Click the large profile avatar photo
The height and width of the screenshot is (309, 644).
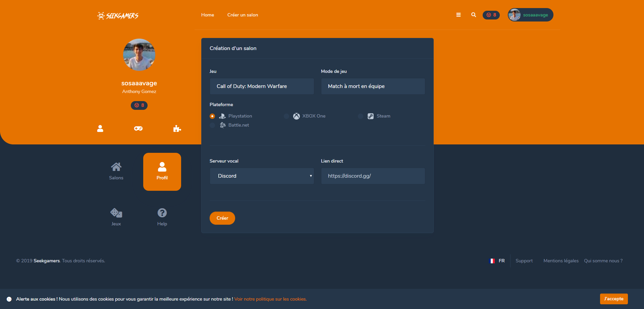(139, 55)
